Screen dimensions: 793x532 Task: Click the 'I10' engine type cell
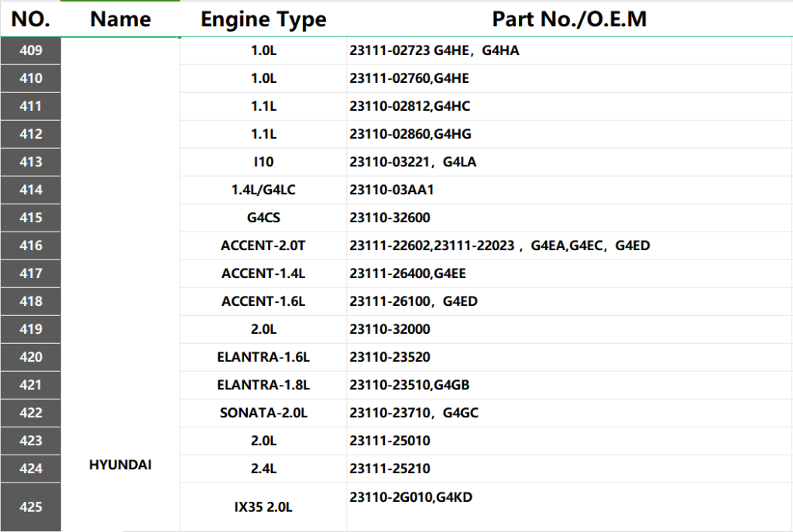coord(263,162)
